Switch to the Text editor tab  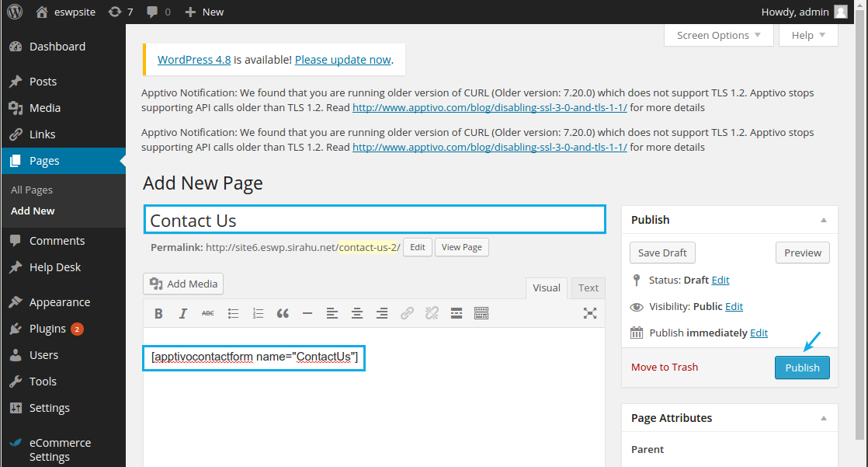pyautogui.click(x=589, y=288)
